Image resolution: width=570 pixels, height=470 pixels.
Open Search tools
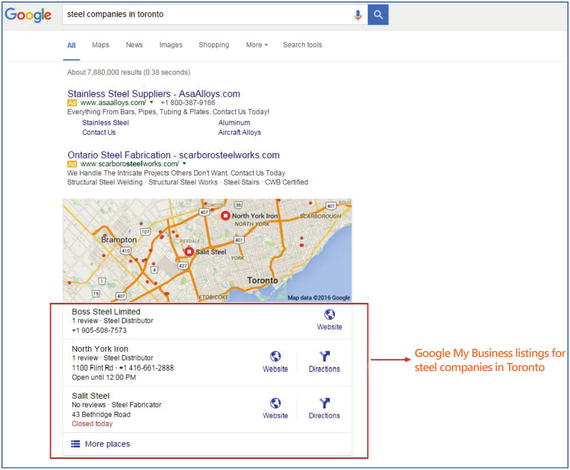coord(302,45)
